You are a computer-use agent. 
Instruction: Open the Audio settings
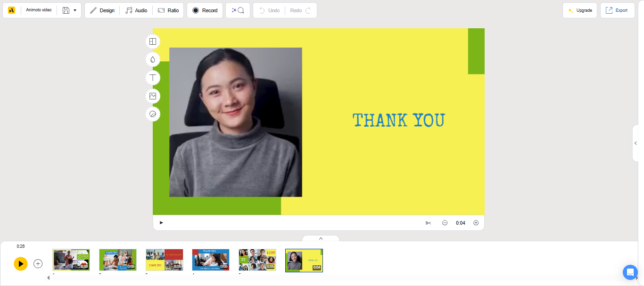click(136, 10)
